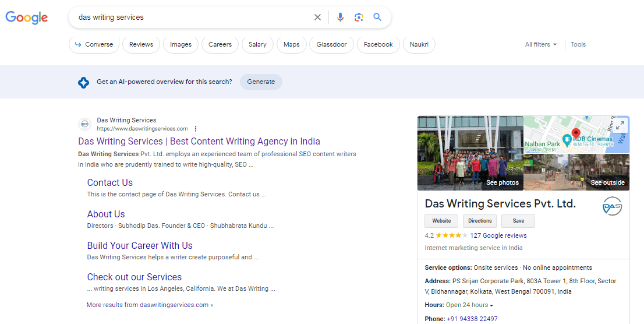Click the daswritingservices.com URL

point(143,129)
